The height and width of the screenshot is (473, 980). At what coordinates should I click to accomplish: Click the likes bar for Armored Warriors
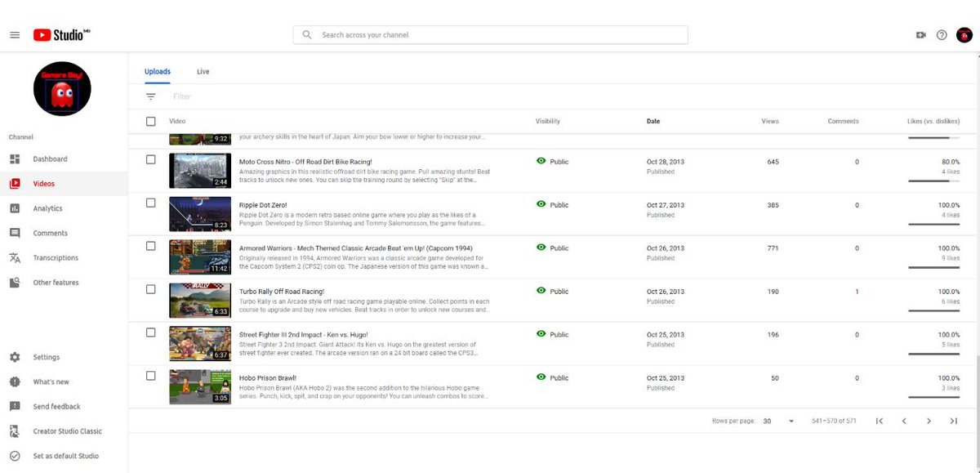point(933,267)
